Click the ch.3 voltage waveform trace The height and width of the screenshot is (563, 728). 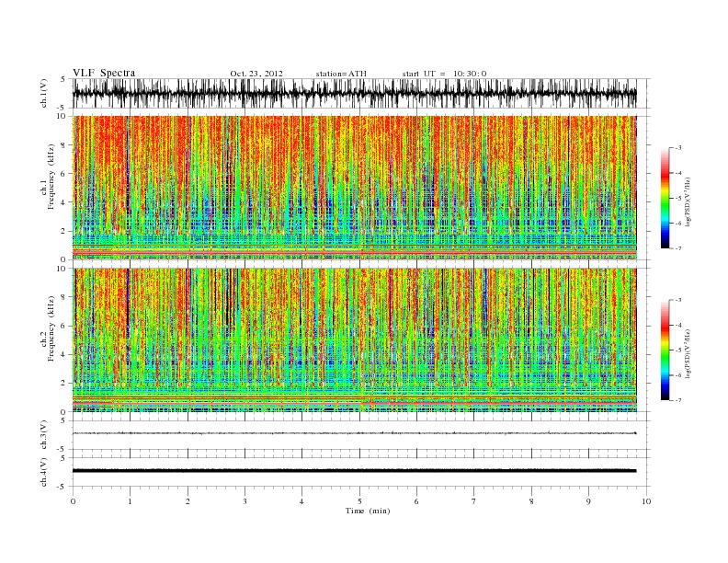point(354,433)
